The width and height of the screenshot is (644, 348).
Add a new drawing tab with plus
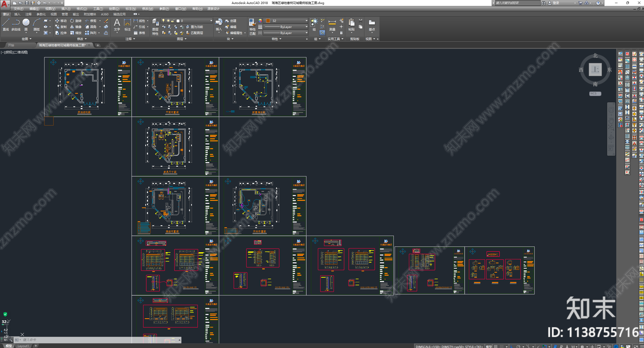[97, 45]
